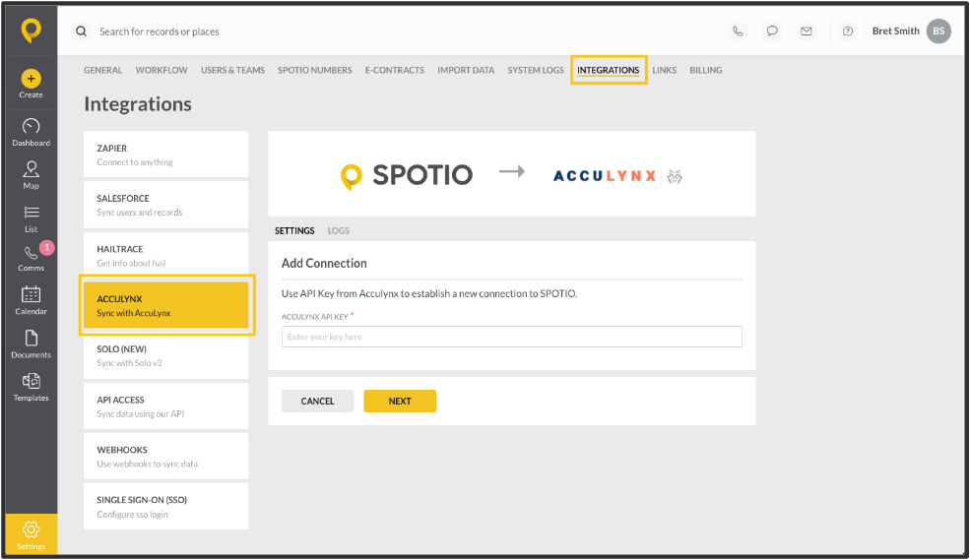Open the LINKS tab

tap(665, 70)
